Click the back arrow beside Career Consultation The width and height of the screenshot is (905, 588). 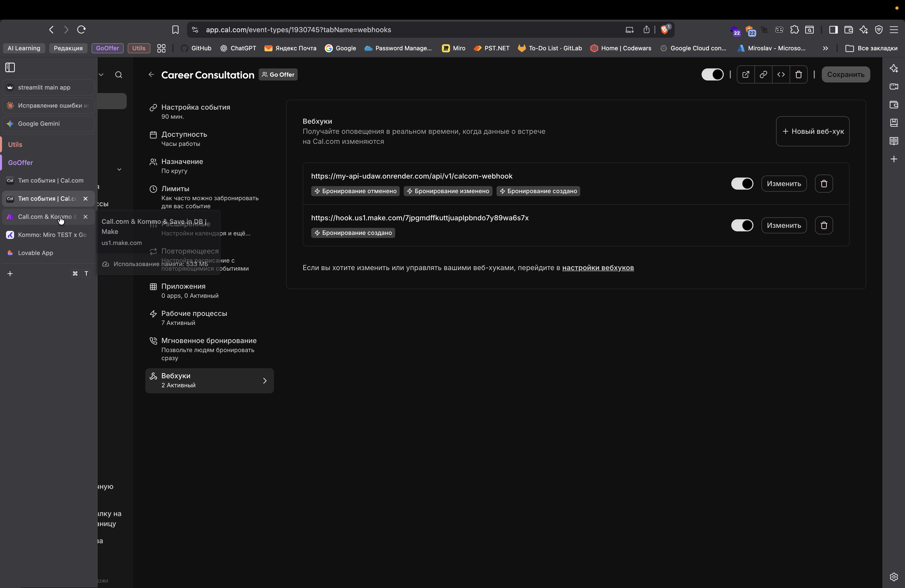click(x=151, y=74)
